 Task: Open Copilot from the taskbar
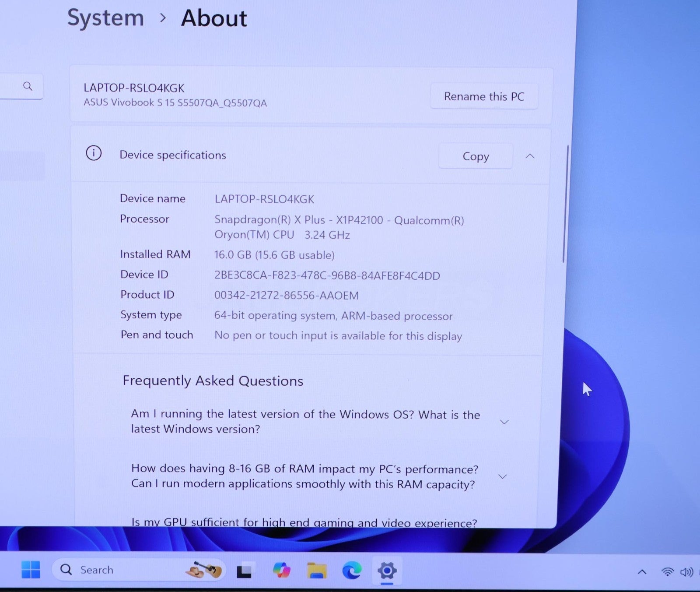click(x=281, y=570)
